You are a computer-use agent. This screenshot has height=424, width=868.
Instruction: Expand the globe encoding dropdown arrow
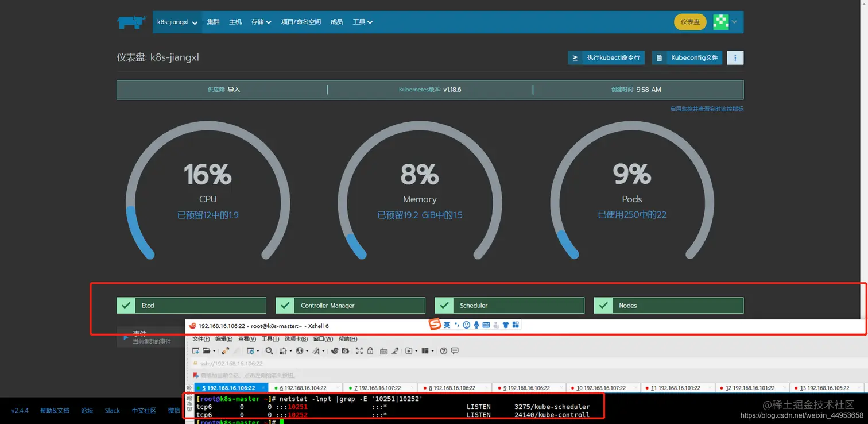[307, 351]
